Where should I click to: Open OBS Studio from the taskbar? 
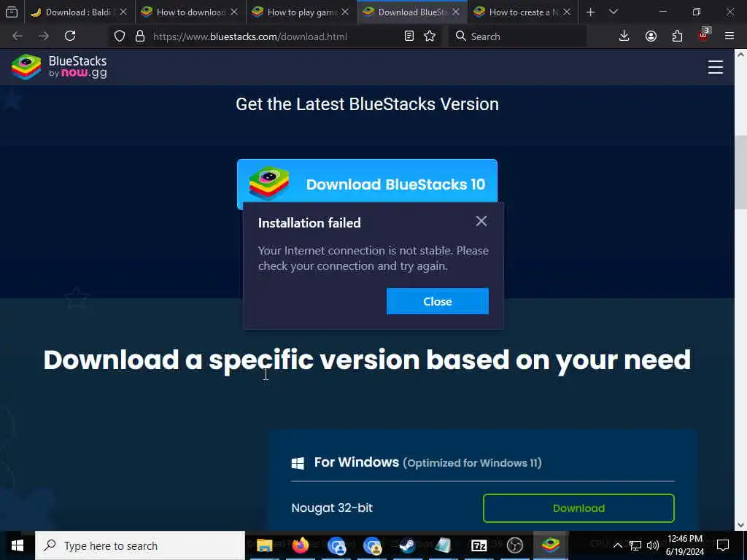[514, 545]
